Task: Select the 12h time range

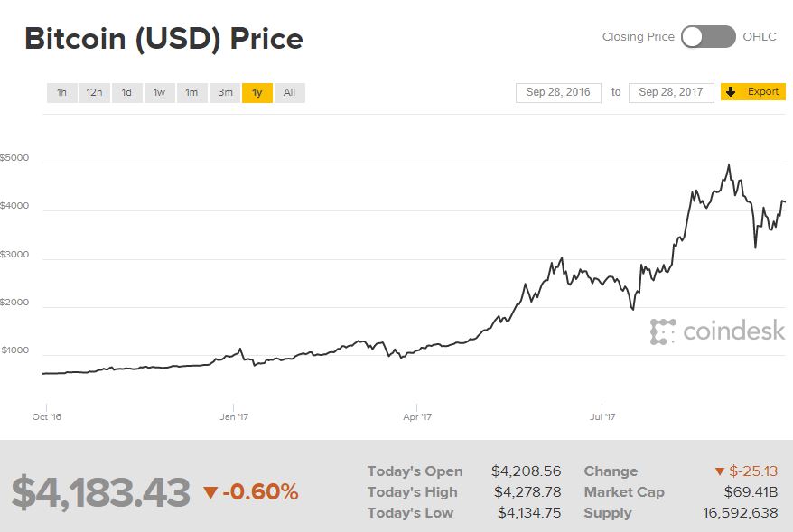Action: [94, 92]
